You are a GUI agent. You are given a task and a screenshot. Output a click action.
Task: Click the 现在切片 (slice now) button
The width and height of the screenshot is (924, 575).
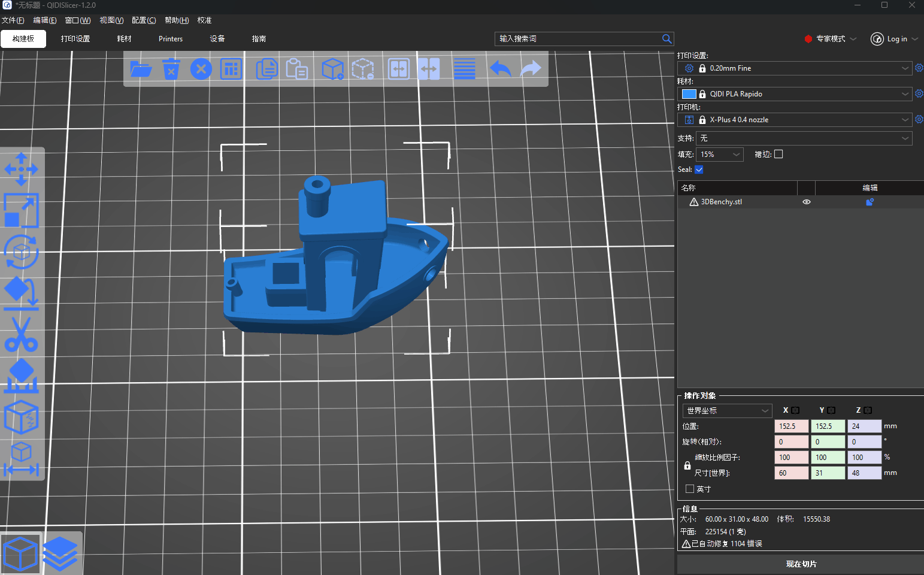tap(801, 564)
